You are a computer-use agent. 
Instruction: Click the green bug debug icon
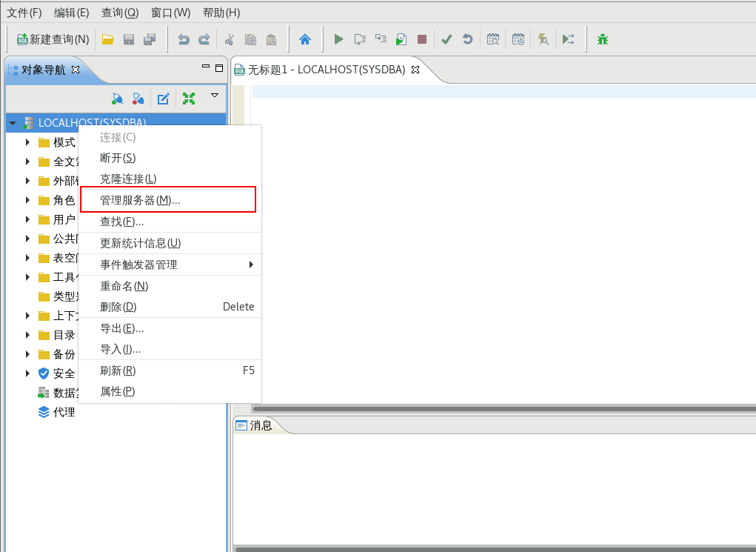click(603, 39)
